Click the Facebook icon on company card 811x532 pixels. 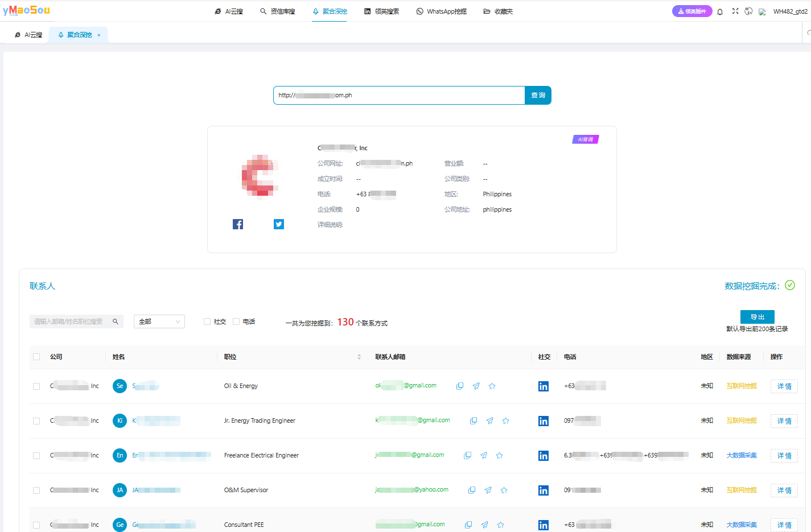tap(238, 224)
